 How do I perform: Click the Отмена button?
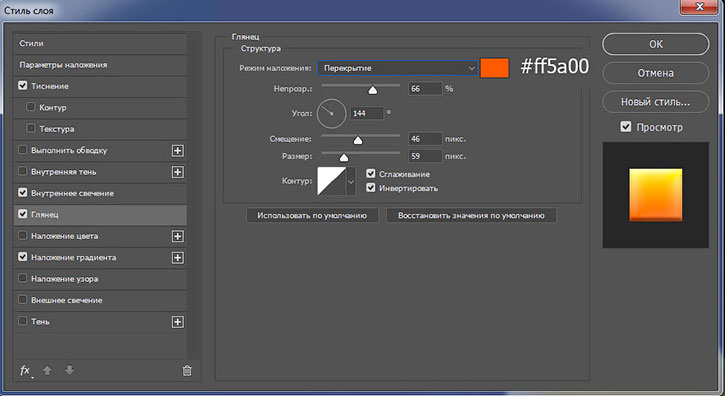[656, 73]
